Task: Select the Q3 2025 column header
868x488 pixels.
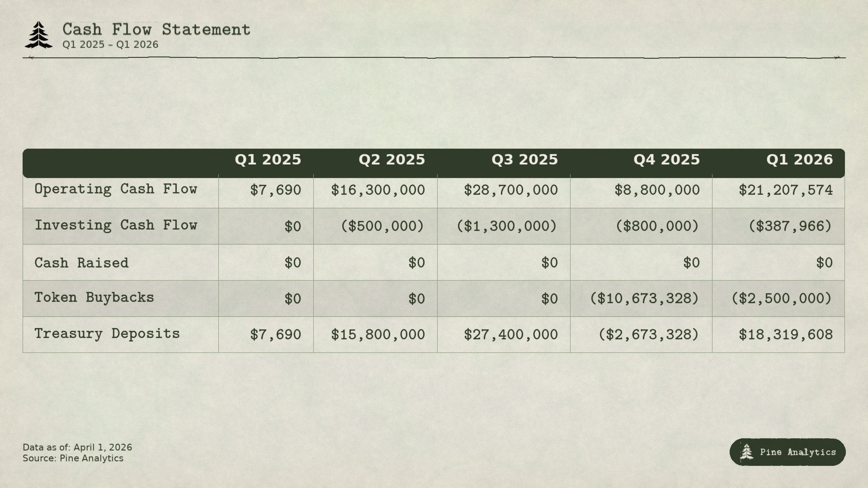Action: [x=524, y=160]
